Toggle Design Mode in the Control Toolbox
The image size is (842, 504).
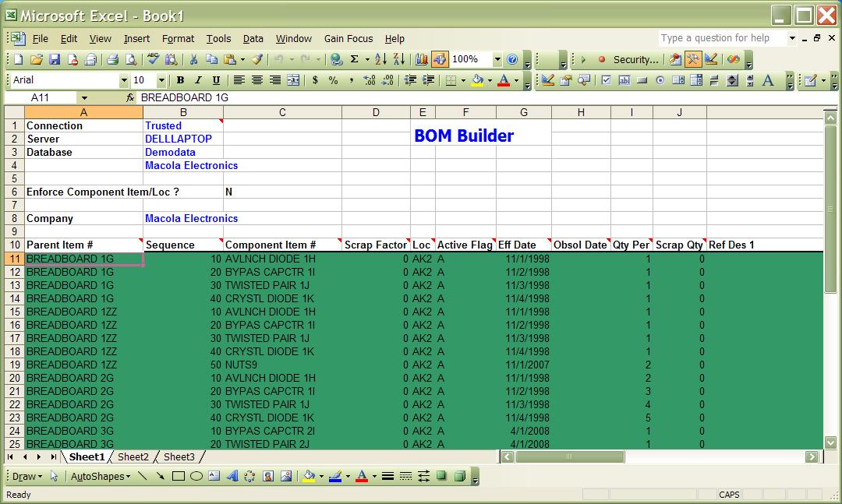548,80
